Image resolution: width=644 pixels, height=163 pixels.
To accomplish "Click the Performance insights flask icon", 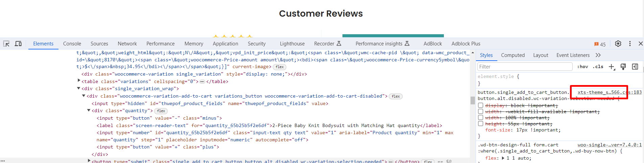I will tap(407, 43).
